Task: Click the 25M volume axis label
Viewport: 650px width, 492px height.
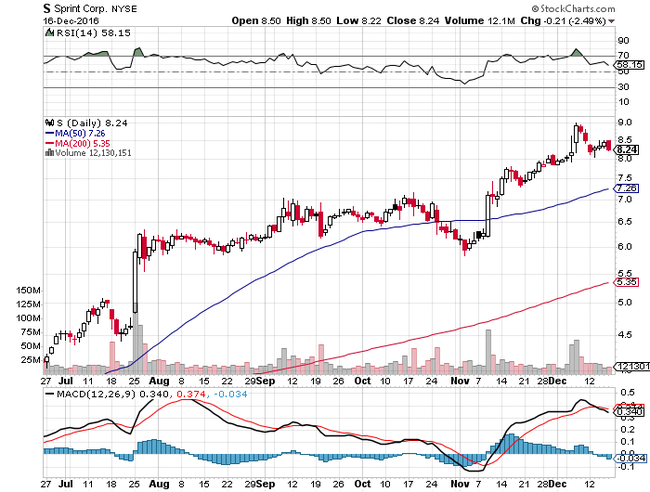Action: (31, 360)
